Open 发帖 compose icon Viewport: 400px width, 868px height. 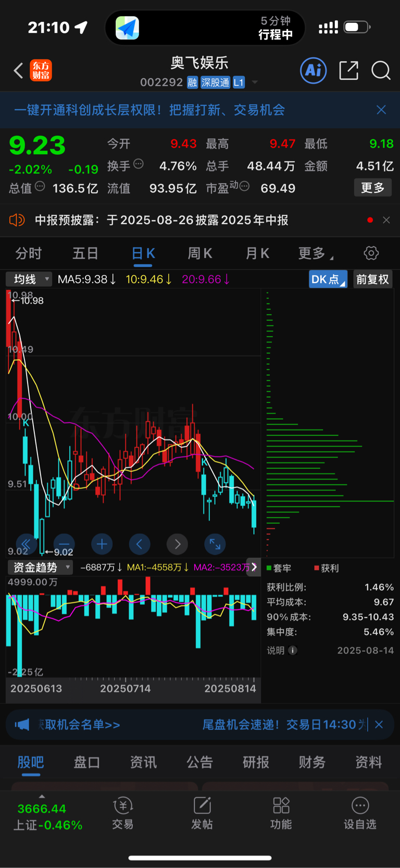(202, 813)
